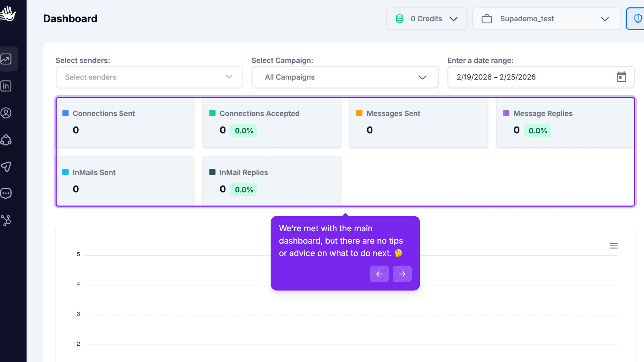Select the workflow branch icon in sidebar

tap(6, 220)
